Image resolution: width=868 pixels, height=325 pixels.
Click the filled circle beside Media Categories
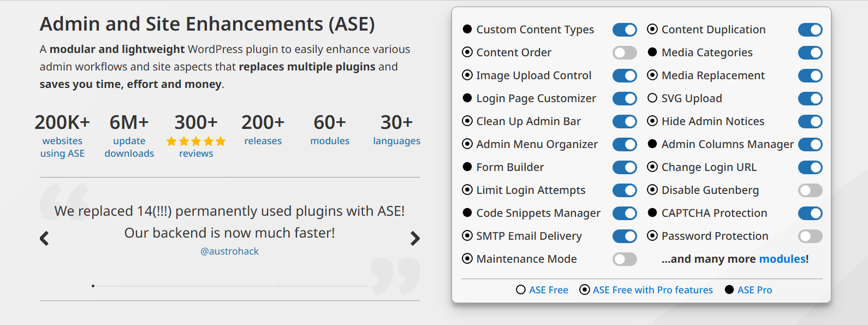(652, 52)
